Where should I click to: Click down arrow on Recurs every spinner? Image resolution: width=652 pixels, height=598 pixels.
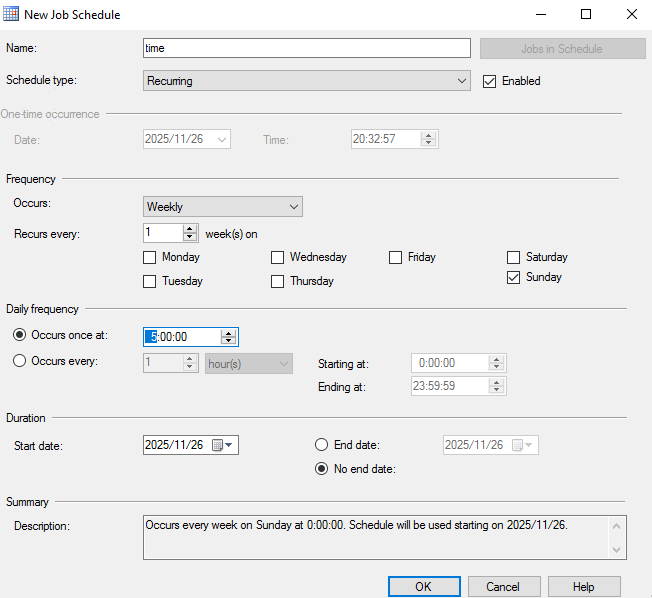[190, 237]
